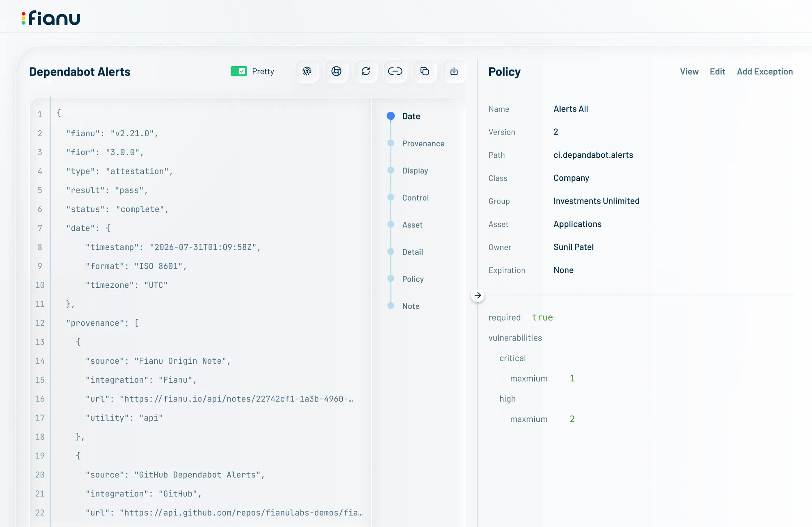
Task: Click the GitHub Dependabot Alerts source line
Action: point(175,475)
